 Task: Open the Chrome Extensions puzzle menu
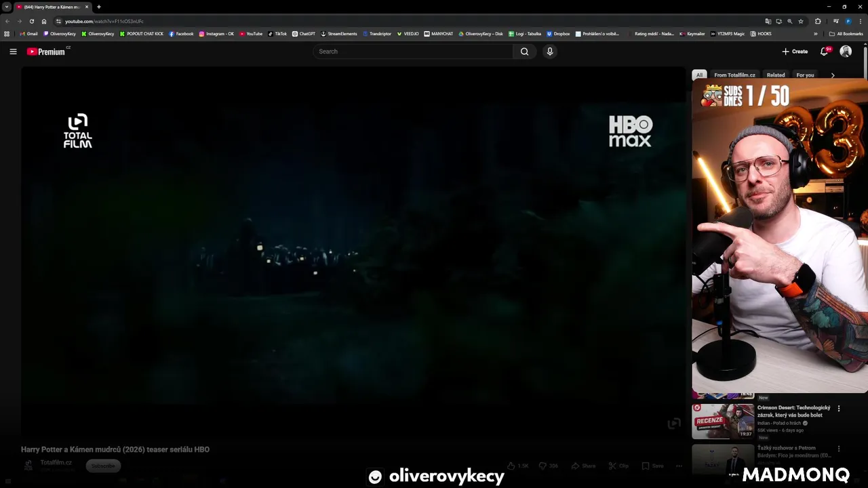pyautogui.click(x=818, y=21)
